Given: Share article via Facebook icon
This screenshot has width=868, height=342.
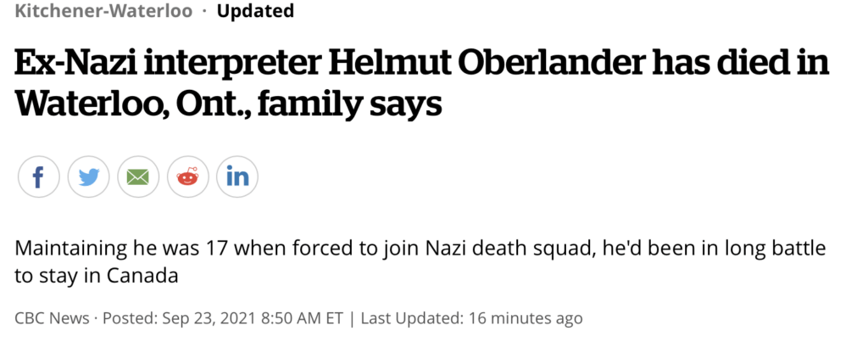Looking at the screenshot, I should [x=39, y=177].
